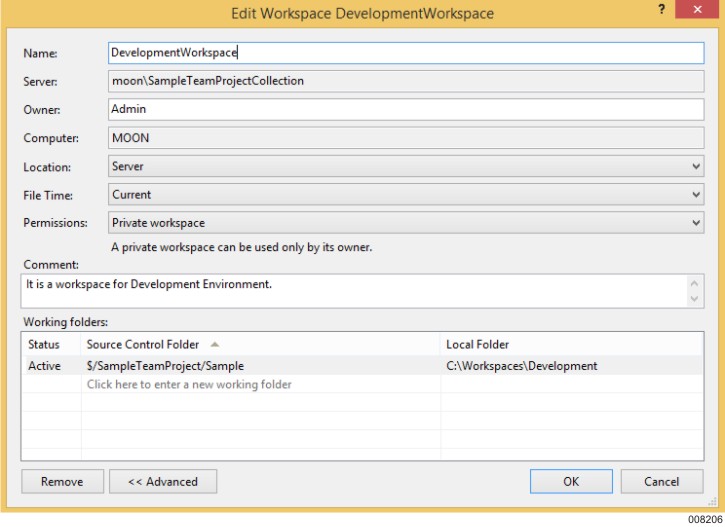Collapse options with << Advanced button
Image resolution: width=725 pixels, height=527 pixels.
coord(163,481)
